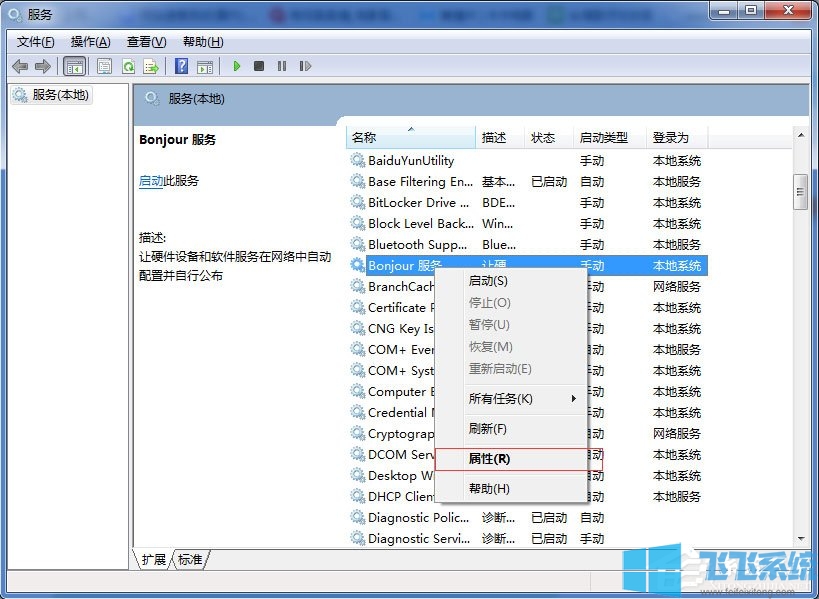Click the stop service square icon
The image size is (819, 599).
[x=259, y=66]
